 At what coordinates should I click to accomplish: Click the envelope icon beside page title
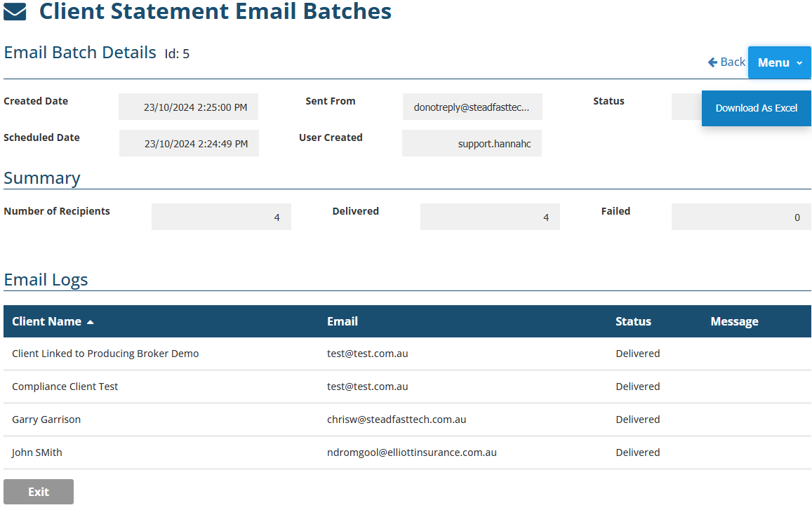tap(15, 12)
